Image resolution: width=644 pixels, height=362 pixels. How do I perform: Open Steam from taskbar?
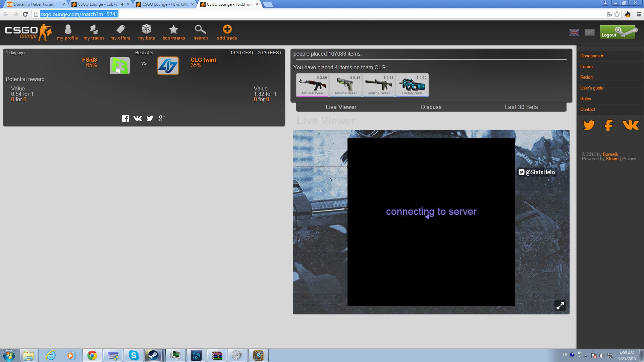[x=153, y=355]
